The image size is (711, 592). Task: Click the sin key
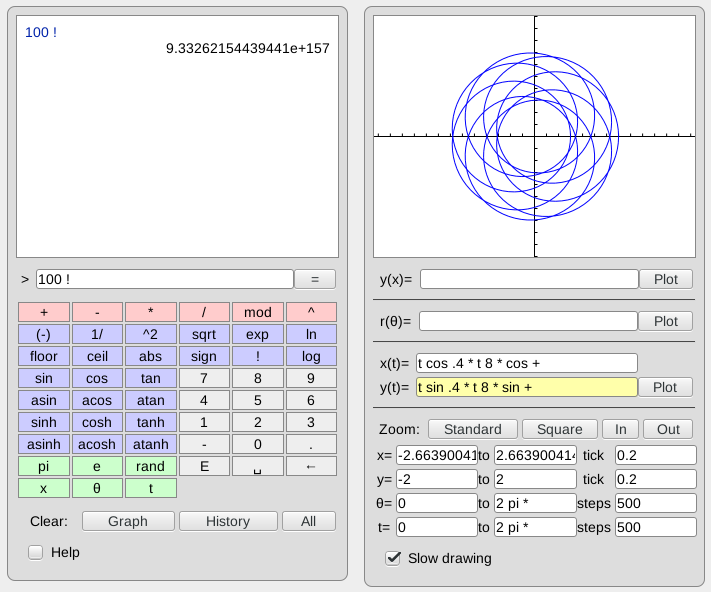tap(44, 378)
